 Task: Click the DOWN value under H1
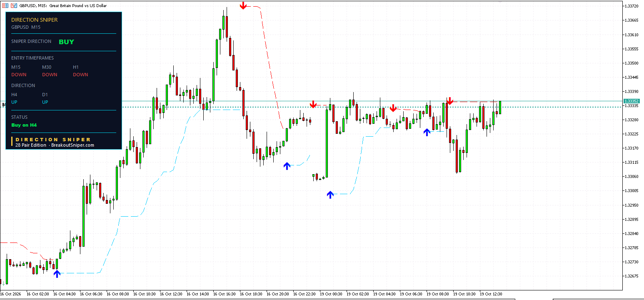(x=80, y=75)
